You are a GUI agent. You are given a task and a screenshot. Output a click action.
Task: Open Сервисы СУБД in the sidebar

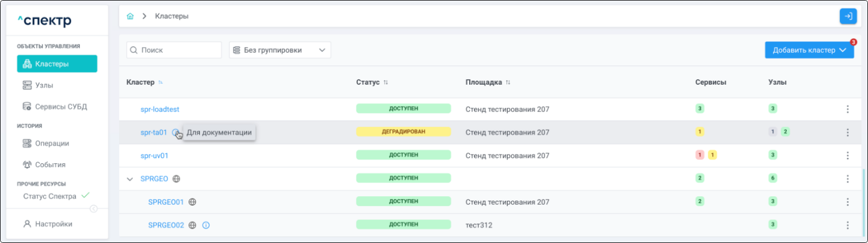(x=60, y=107)
